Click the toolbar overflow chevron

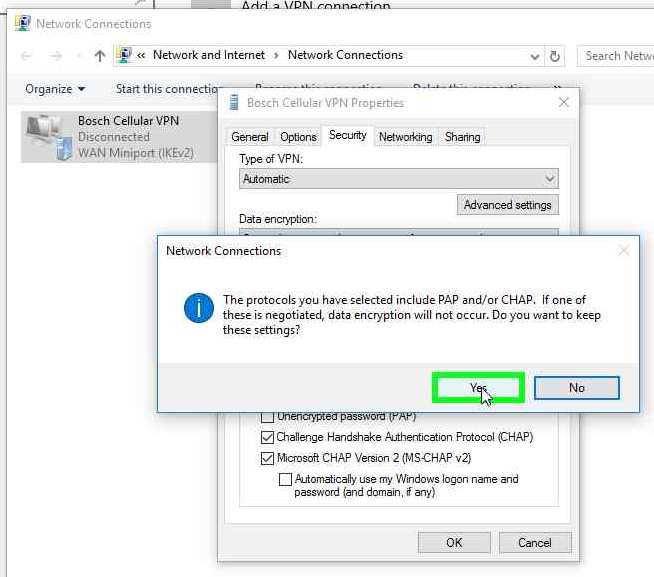(x=557, y=87)
